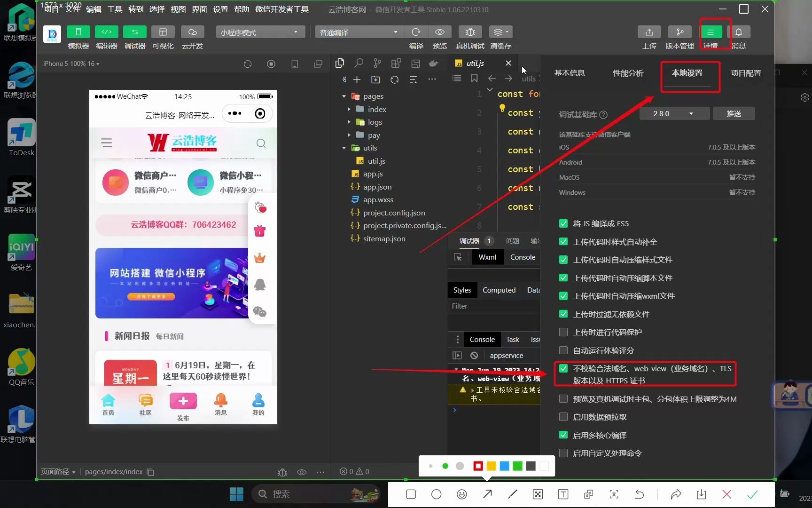This screenshot has height=508, width=812.
Task: Tap the 发布 publish button in simulator
Action: (x=183, y=406)
